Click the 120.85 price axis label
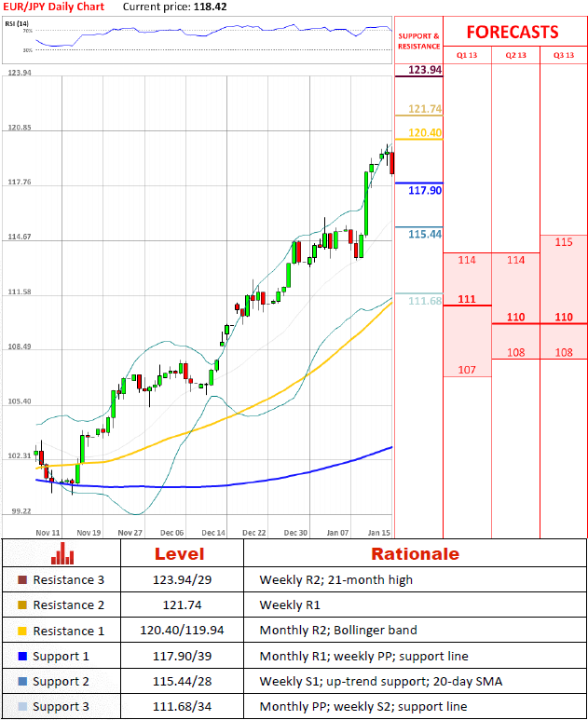The image size is (588, 720). click(20, 128)
